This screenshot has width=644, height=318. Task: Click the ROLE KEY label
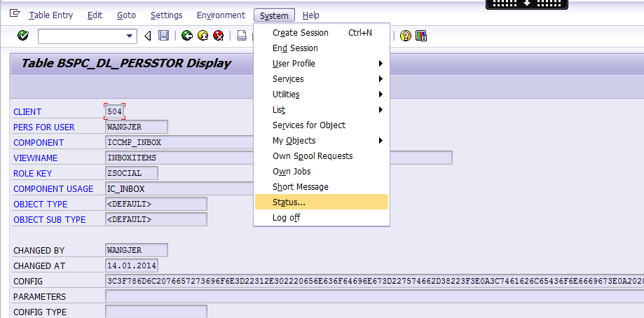pos(33,174)
